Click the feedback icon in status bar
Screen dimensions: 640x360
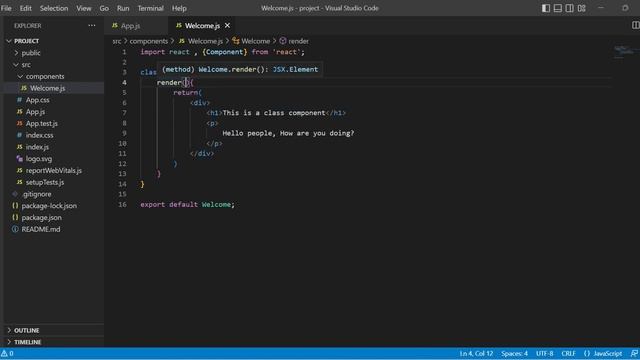click(634, 353)
